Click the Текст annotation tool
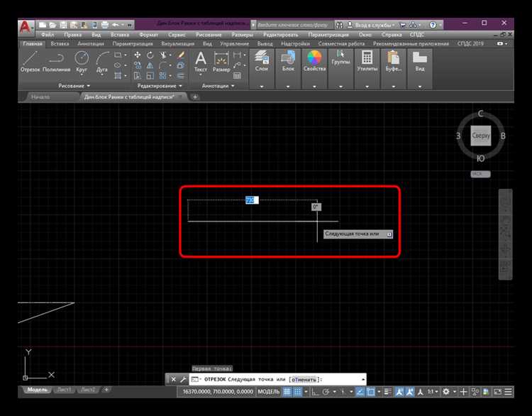Screen dimensions: 532x416 coord(201,61)
